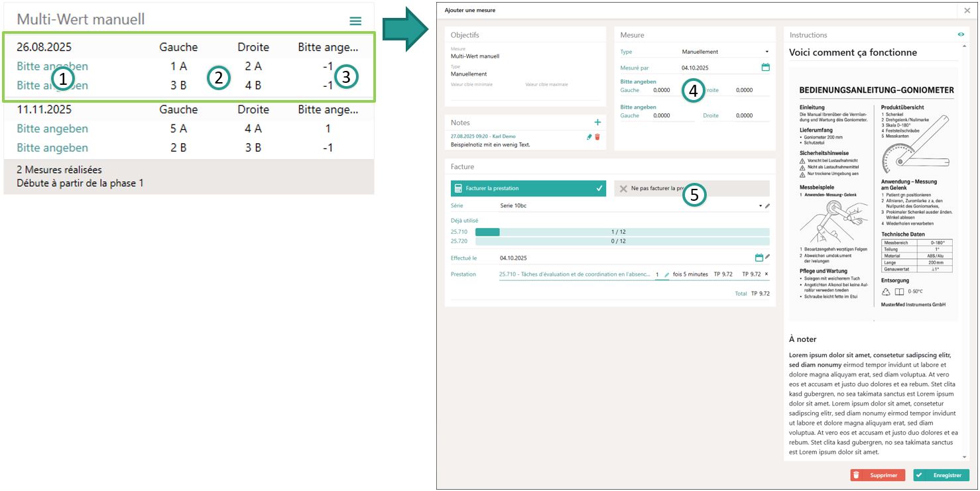Open the Type Manuellement dropdown
The height and width of the screenshot is (491, 980).
click(x=725, y=52)
